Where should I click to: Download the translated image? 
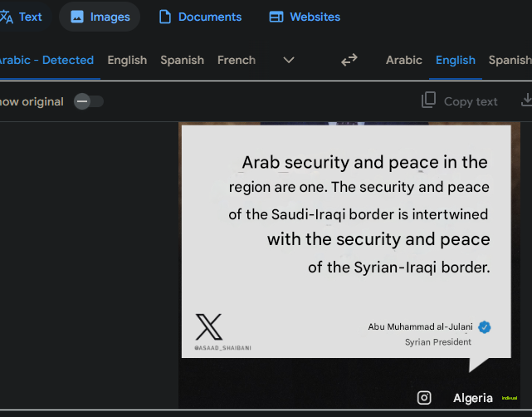tap(526, 101)
